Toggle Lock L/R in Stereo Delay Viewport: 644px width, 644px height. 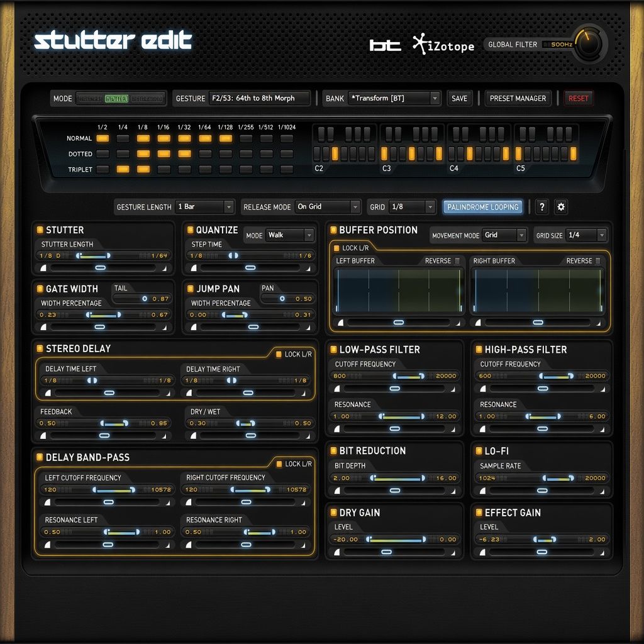click(279, 354)
